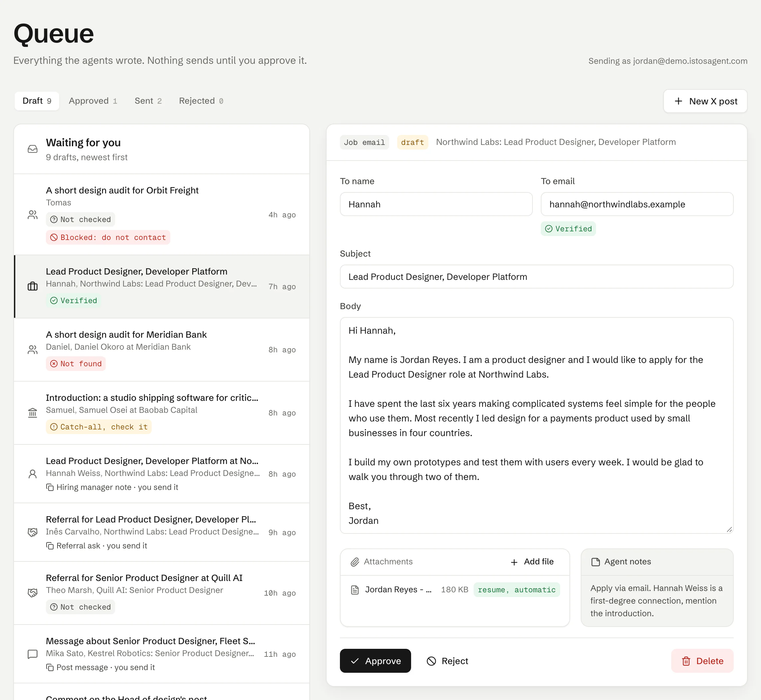Screen dimensions: 761x700
Task: Click the inbox icon beside Waiting for you
Action: point(33,149)
